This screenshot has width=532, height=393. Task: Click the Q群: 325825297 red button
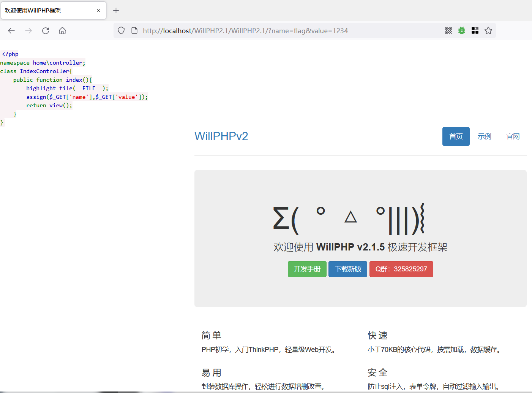click(401, 269)
